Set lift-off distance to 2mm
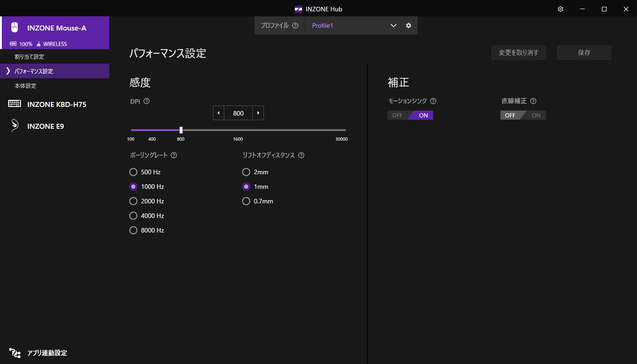The height and width of the screenshot is (364, 637). point(246,172)
